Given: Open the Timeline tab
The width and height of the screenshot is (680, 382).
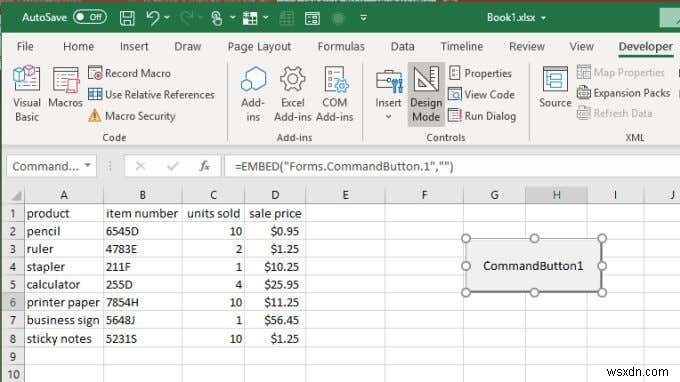Looking at the screenshot, I should coord(462,46).
